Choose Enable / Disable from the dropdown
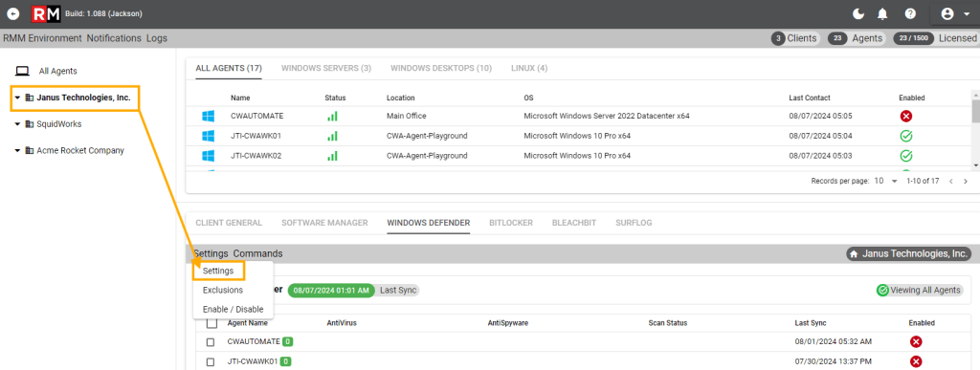The image size is (980, 370). [x=234, y=310]
